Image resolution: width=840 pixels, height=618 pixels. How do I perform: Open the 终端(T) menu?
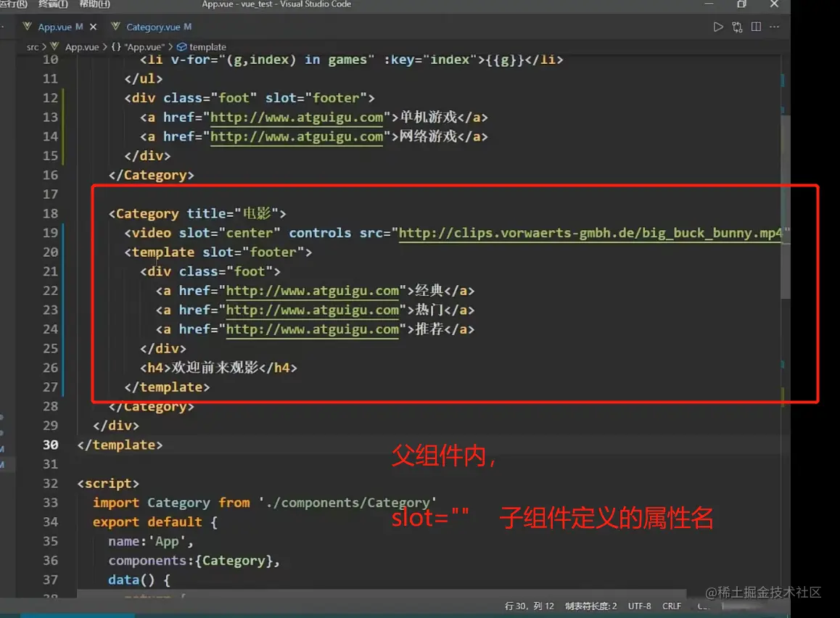pos(53,4)
